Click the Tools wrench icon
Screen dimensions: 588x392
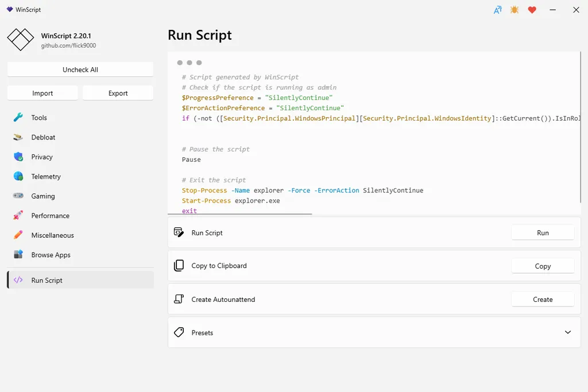(x=18, y=117)
